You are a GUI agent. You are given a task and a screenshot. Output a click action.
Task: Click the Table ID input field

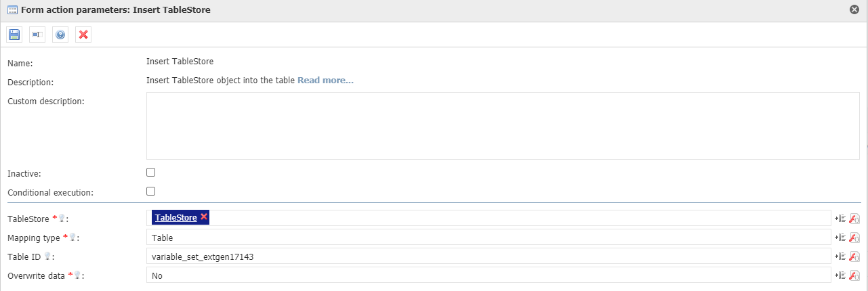tap(488, 256)
